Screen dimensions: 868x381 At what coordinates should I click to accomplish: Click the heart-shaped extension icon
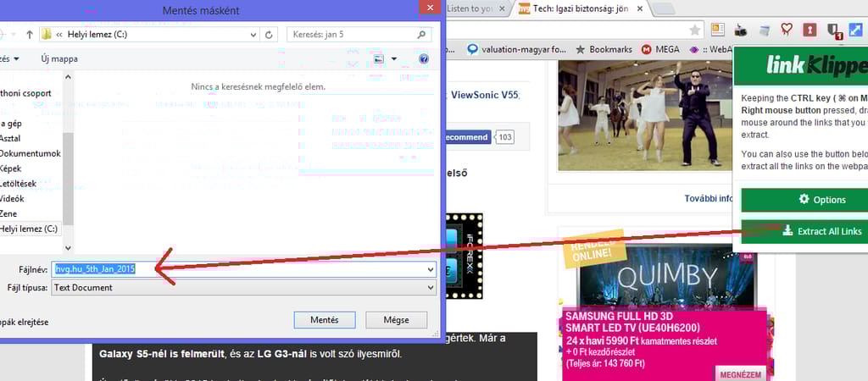(787, 30)
